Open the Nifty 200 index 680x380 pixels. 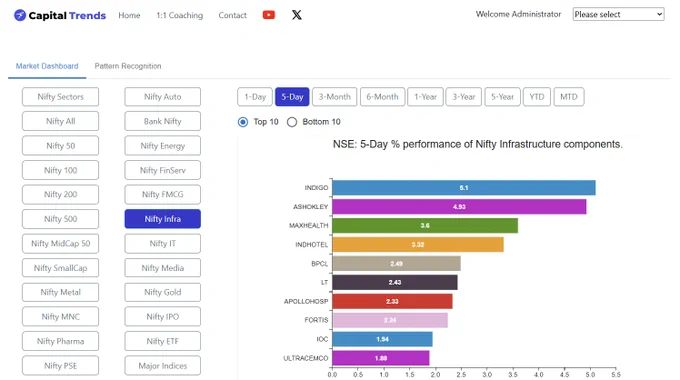60,194
